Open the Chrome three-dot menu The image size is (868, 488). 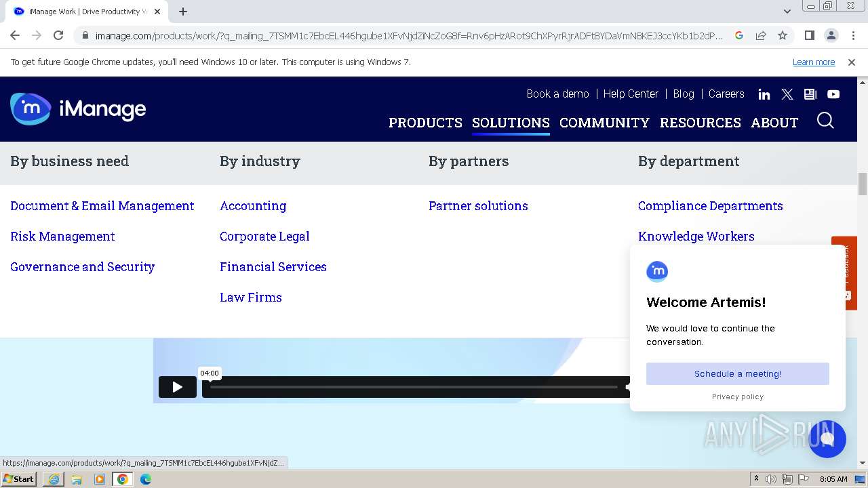[852, 35]
